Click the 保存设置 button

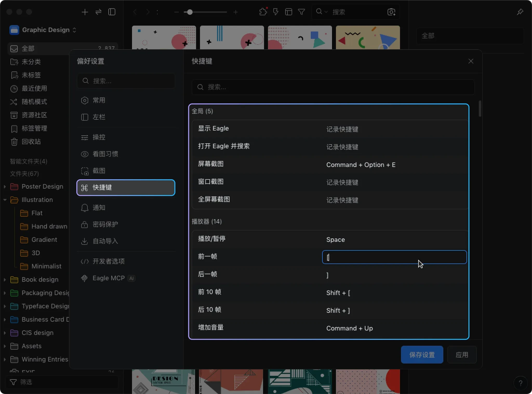[x=422, y=355]
